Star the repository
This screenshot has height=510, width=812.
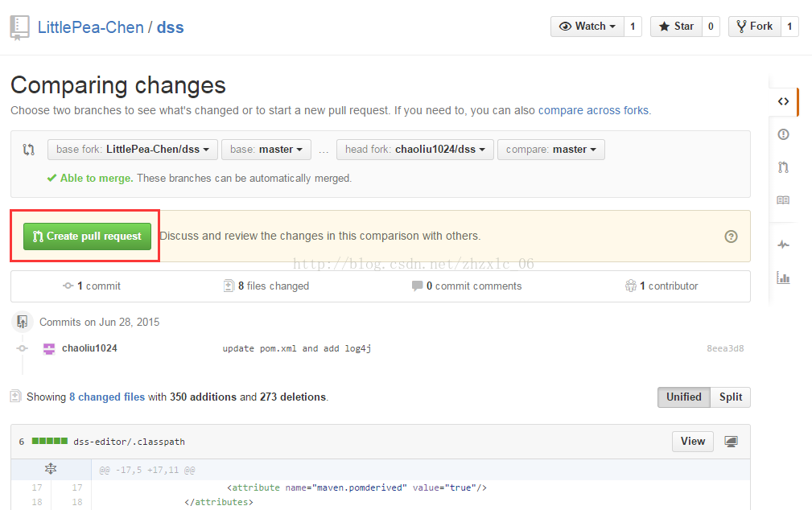coord(676,27)
